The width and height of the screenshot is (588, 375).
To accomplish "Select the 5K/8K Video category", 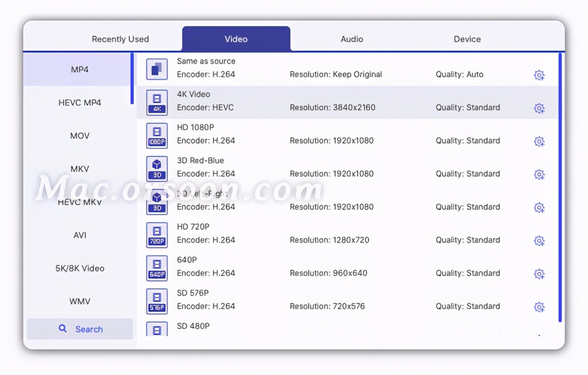I will tap(79, 268).
